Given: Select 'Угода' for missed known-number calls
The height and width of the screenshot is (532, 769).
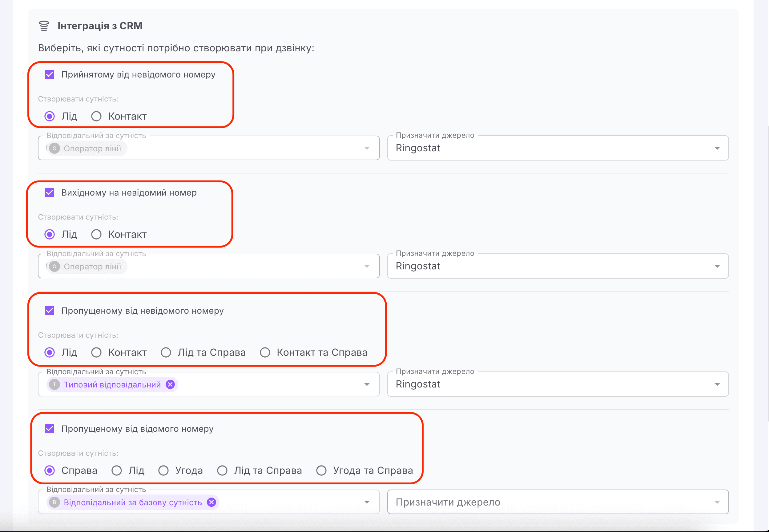Looking at the screenshot, I should 163,470.
